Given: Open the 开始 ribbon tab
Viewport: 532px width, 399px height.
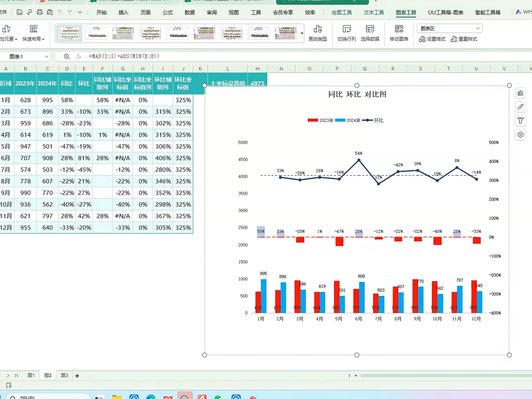Looking at the screenshot, I should [101, 13].
